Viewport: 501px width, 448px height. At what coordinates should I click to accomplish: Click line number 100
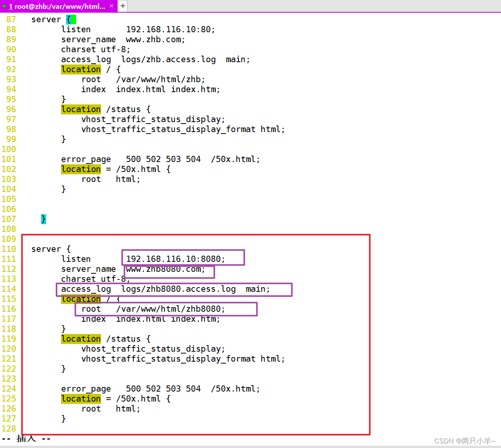9,149
